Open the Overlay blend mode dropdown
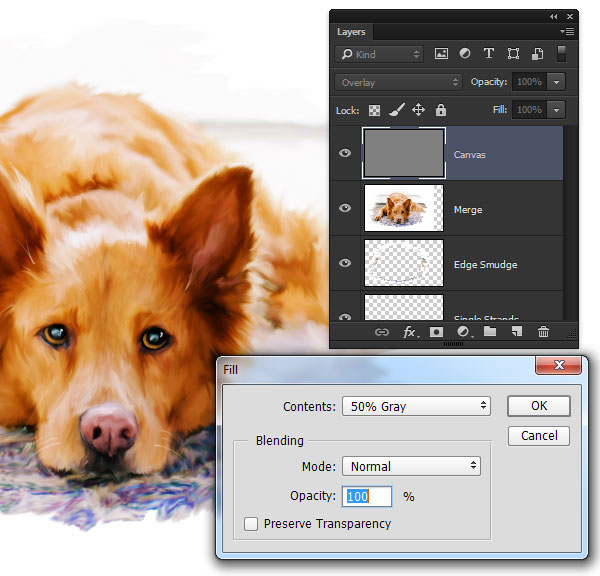The width and height of the screenshot is (600, 576). click(398, 82)
